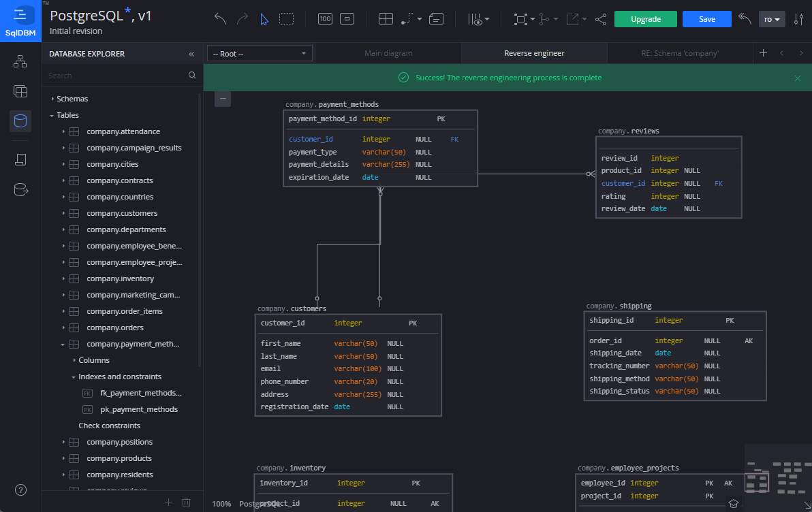
Task: Click the undo arrow in toolbar
Action: click(220, 19)
